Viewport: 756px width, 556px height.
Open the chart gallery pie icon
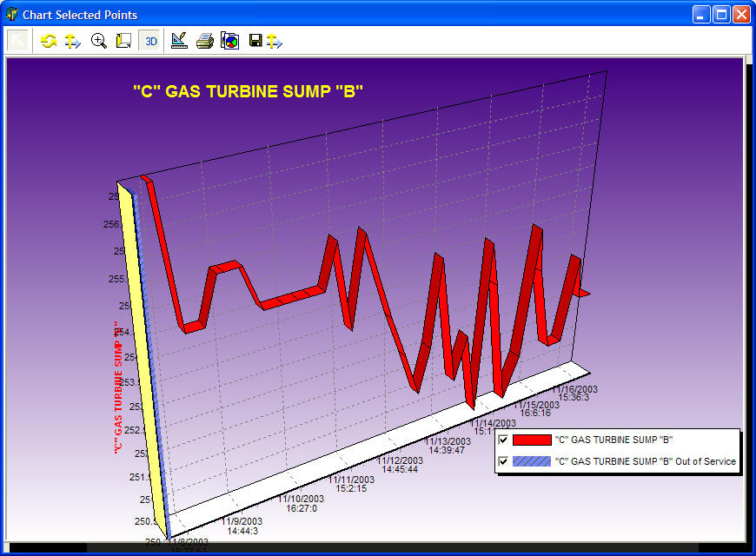[229, 41]
